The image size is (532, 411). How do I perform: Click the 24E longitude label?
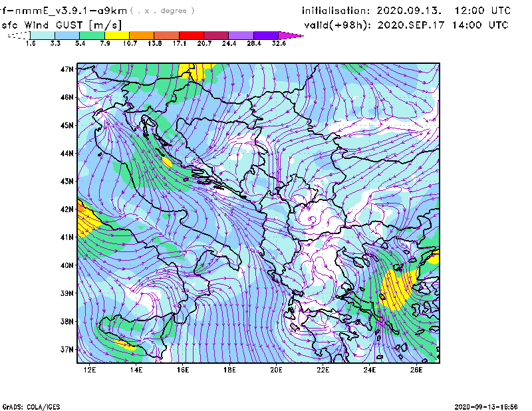coord(370,370)
